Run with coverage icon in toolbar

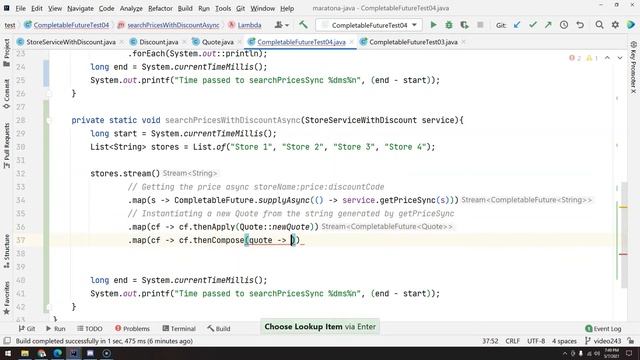point(464,25)
